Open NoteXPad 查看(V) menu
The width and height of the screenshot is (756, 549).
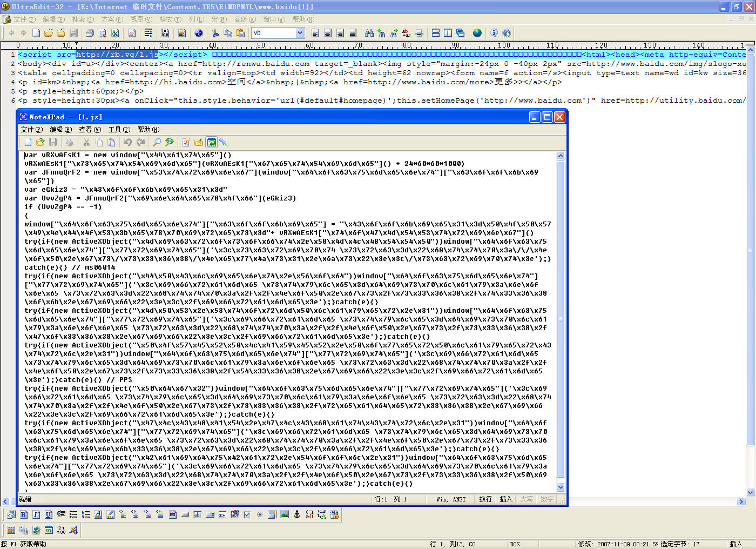[90, 130]
